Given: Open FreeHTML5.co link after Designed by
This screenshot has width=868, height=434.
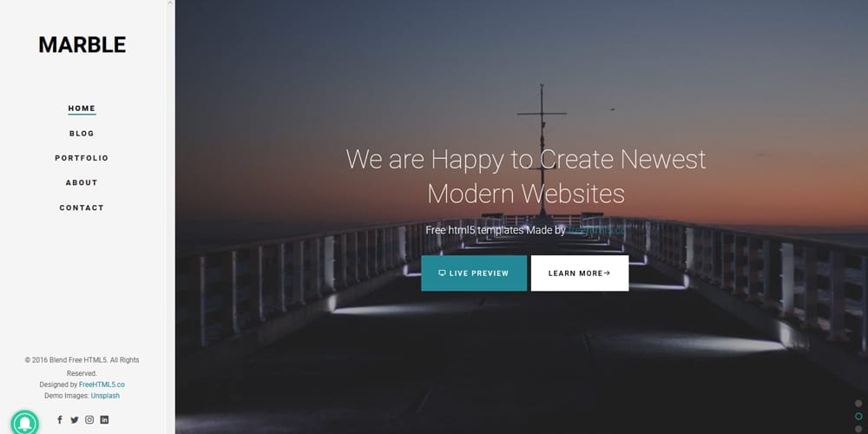Looking at the screenshot, I should pyautogui.click(x=102, y=385).
